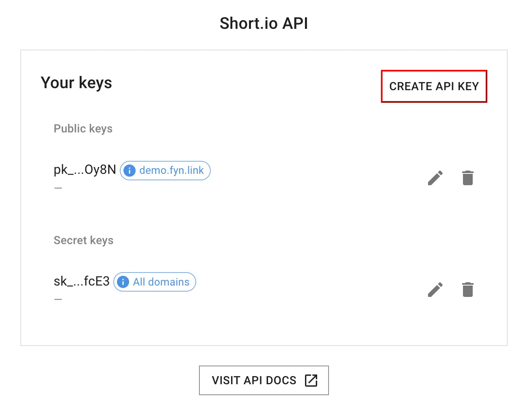Click the Secret keys section heading
Screen dimensions: 532x409
83,240
